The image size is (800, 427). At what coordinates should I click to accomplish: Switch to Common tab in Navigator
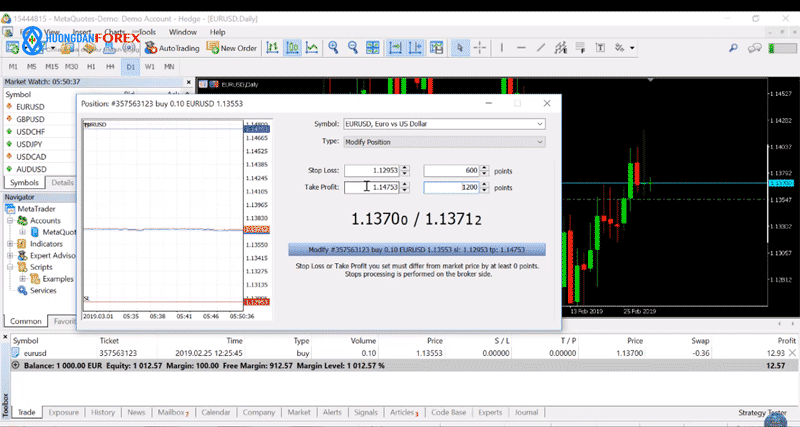tap(26, 321)
